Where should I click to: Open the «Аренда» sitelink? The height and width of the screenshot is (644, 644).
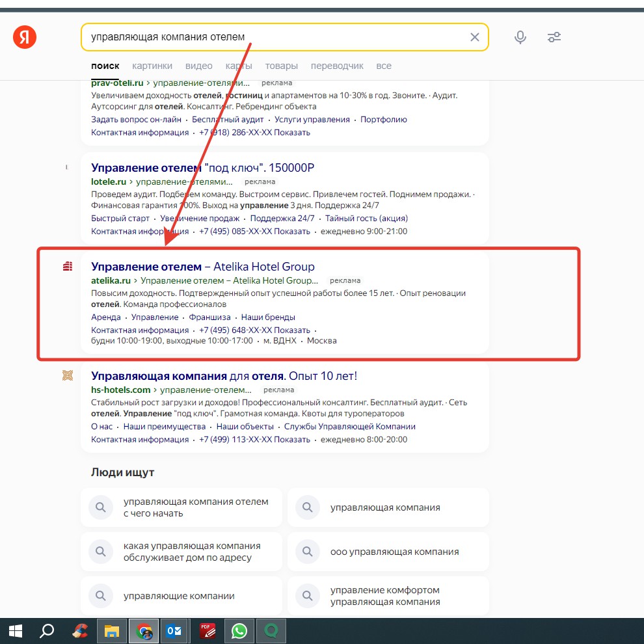[x=106, y=317]
